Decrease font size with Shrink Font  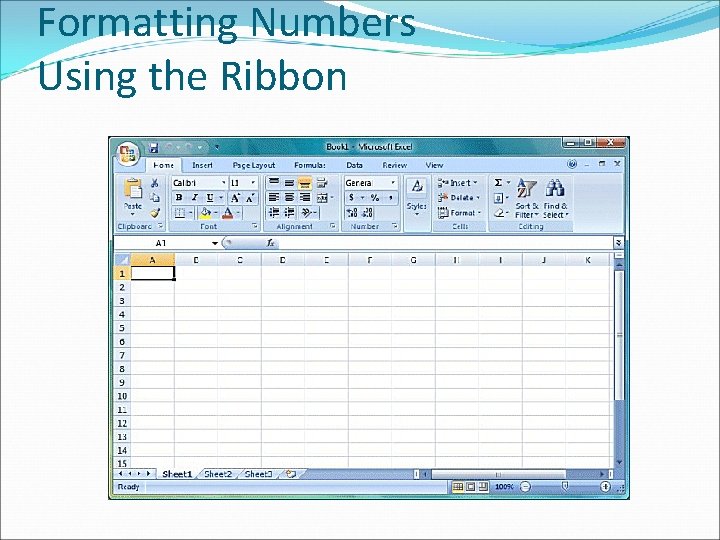coord(250,198)
